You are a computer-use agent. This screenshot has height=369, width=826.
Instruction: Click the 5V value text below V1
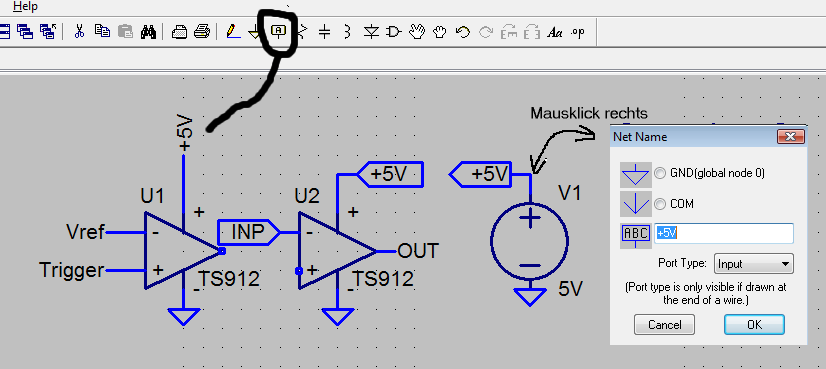tap(570, 289)
